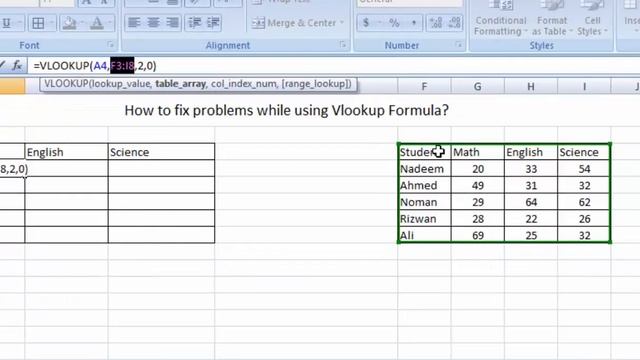Select the Ali name cell
The height and width of the screenshot is (360, 640).
424,235
